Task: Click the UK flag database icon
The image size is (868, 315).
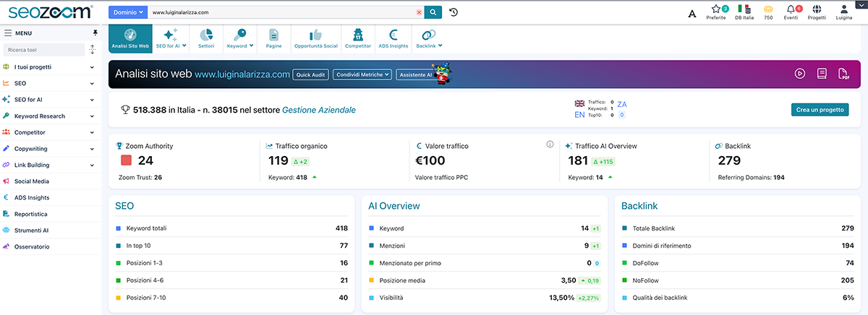Action: (579, 104)
